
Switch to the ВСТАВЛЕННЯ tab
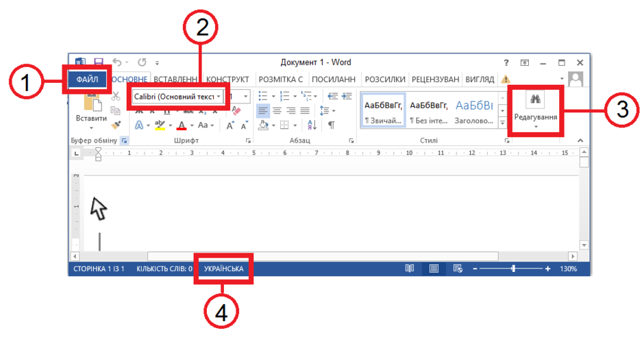pyautogui.click(x=175, y=79)
